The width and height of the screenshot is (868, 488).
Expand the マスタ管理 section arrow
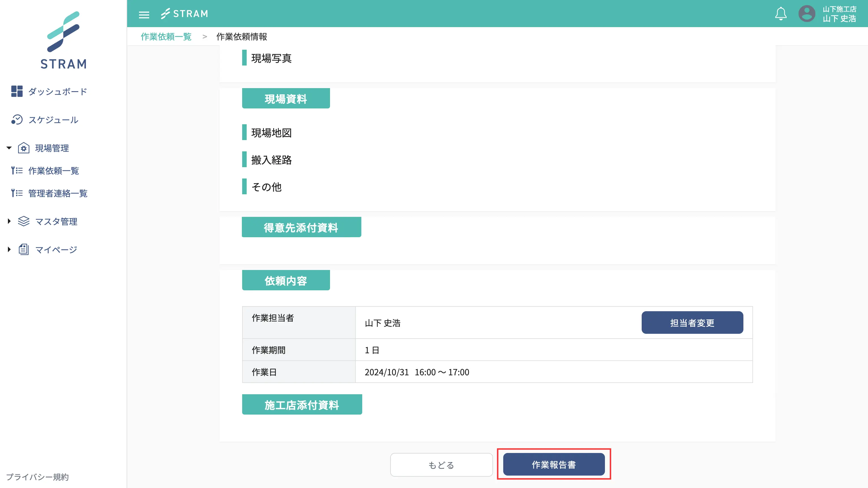[9, 221]
